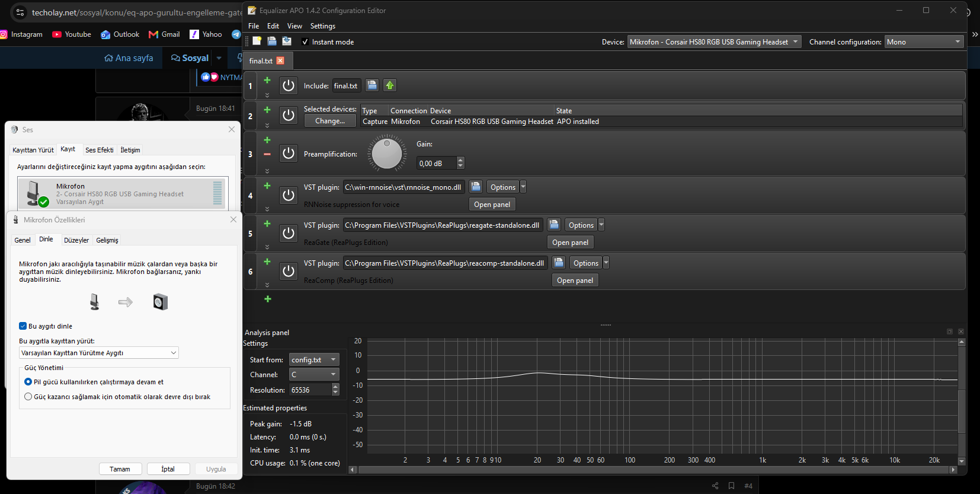Viewport: 980px width, 494px height.
Task: Uncheck 'Bu aygıtı dinle' checkbox
Action: point(23,326)
